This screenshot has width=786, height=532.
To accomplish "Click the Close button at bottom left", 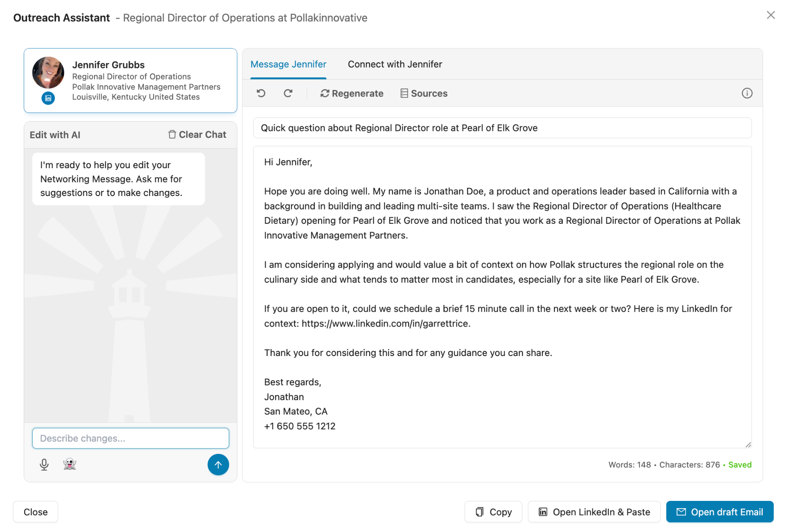I will click(36, 512).
